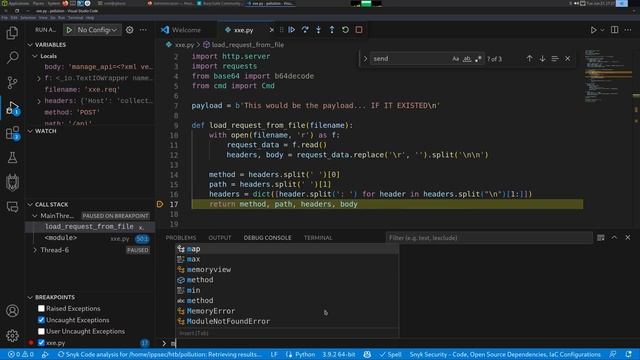Open the TERMINAL panel tab
The image size is (640, 360).
click(x=318, y=238)
